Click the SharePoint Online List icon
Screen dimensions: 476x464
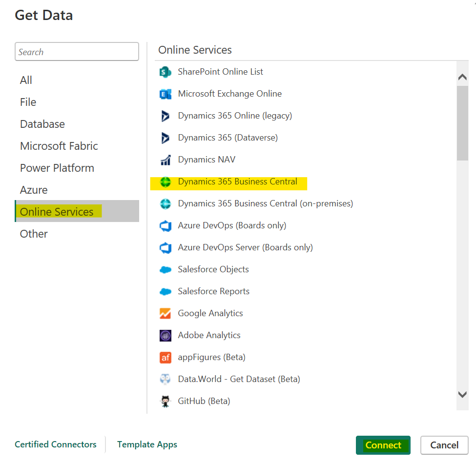tap(166, 72)
